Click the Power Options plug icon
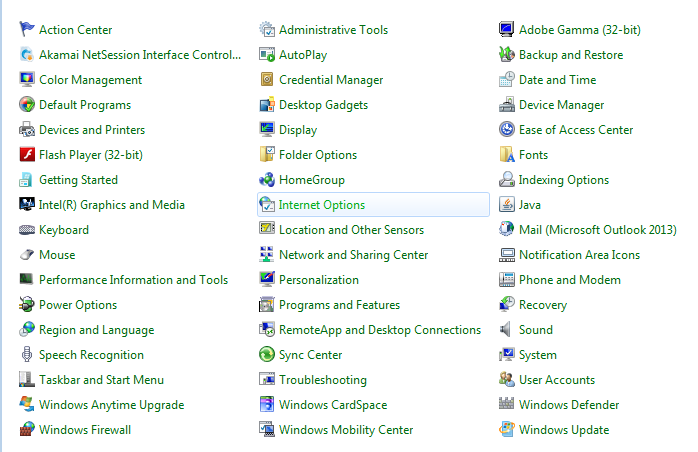Viewport: 698px width, 452px height. (x=27, y=305)
